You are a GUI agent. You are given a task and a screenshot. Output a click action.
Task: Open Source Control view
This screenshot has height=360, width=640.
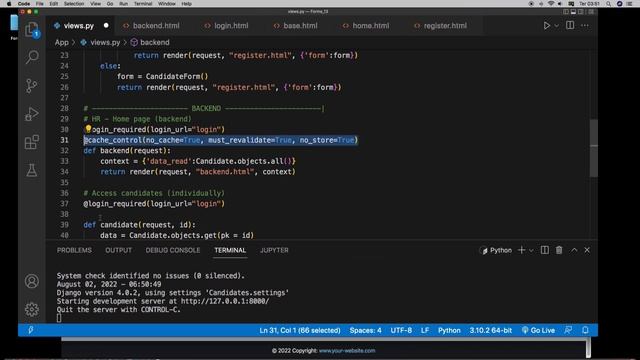click(32, 85)
